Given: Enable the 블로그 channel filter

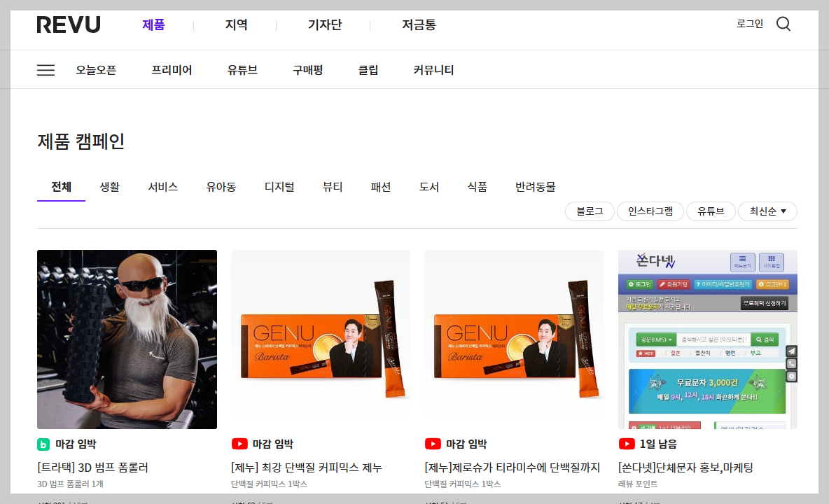Looking at the screenshot, I should (x=590, y=211).
